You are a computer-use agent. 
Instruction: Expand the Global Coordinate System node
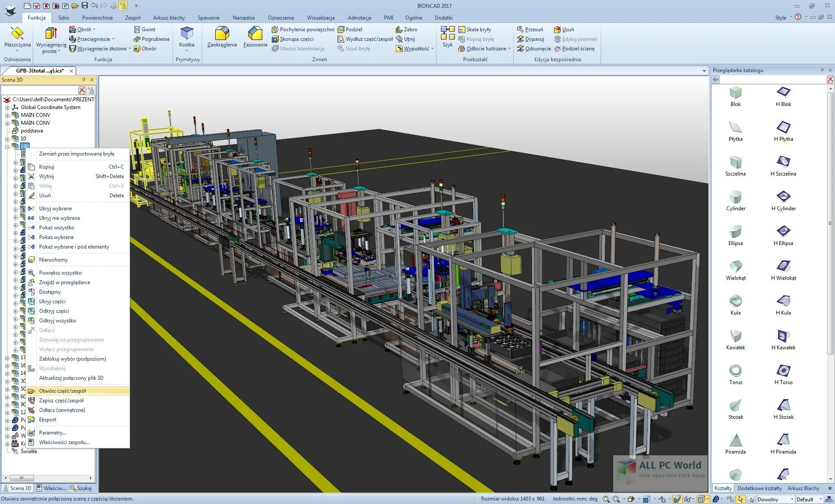tap(7, 107)
